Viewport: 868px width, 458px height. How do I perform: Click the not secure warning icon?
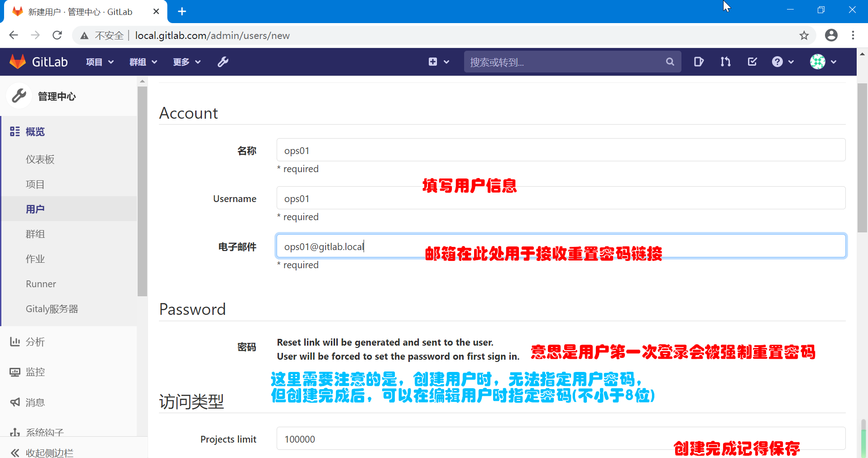[x=84, y=35]
